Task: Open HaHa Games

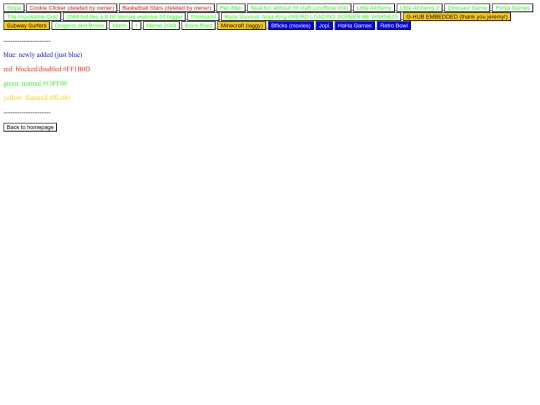Action: pos(355,25)
